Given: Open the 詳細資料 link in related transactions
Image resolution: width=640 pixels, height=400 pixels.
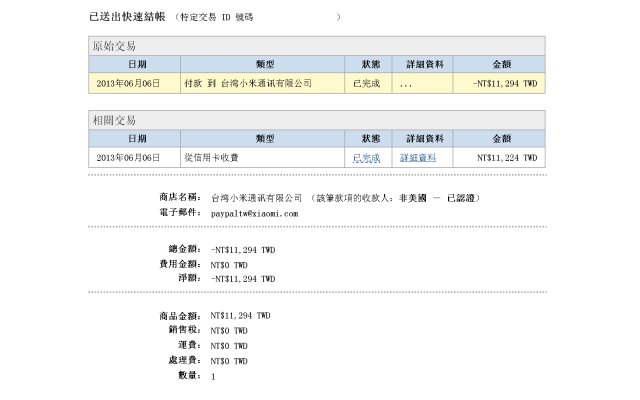Looking at the screenshot, I should point(418,158).
